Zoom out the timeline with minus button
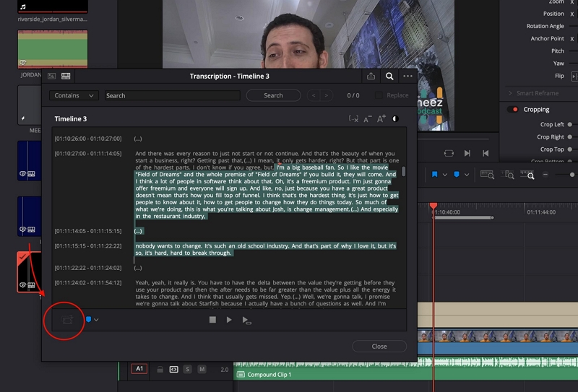Viewport: 578px width, 392px height. coord(545,175)
